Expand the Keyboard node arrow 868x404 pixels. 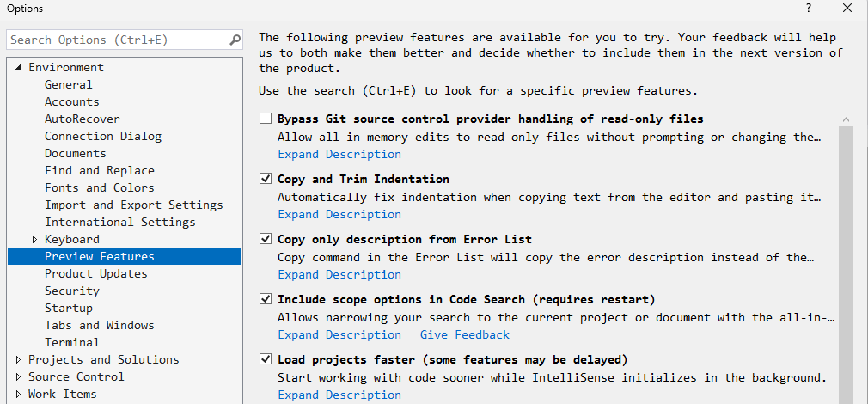coord(35,239)
